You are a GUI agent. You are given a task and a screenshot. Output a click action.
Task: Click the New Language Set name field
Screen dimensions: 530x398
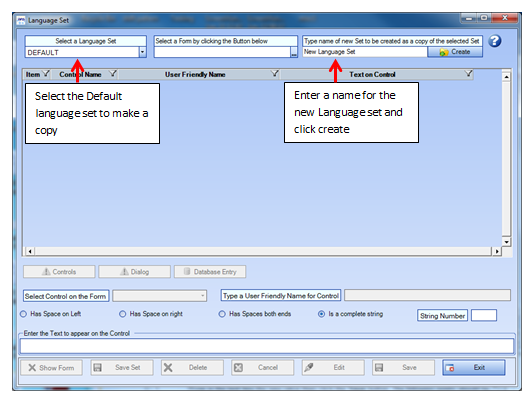click(365, 52)
